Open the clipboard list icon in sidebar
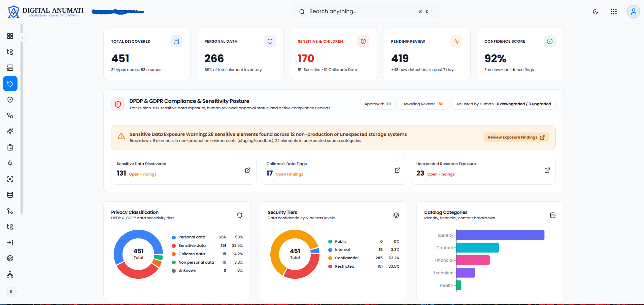Screen dimensions: 644x305 pyautogui.click(x=10, y=147)
